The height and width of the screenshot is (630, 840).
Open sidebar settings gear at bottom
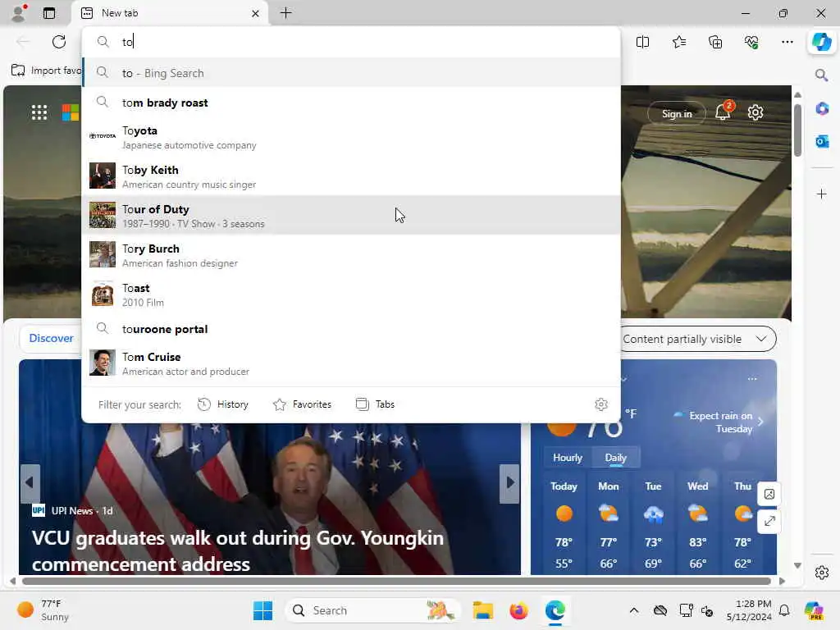click(x=822, y=573)
